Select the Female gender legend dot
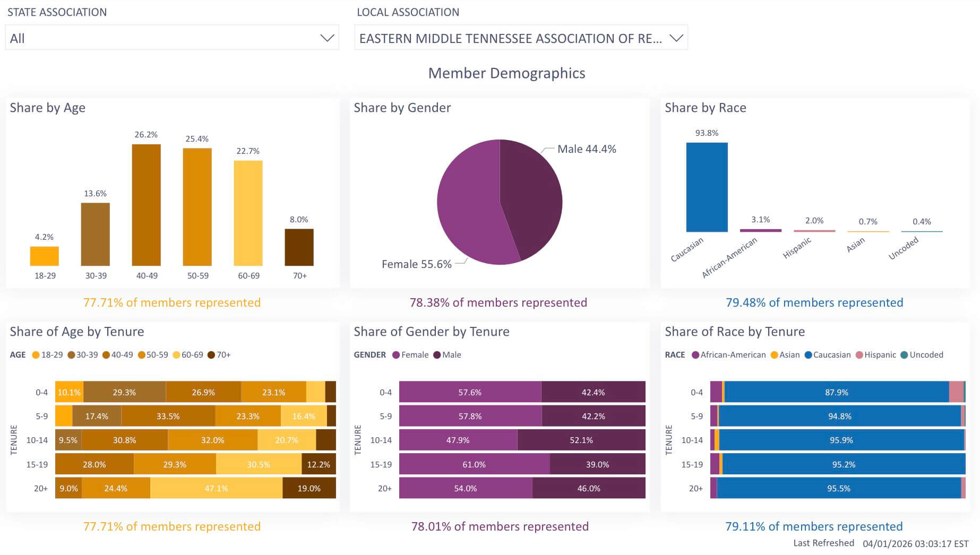Screen dimensions: 980x555 tap(396, 355)
